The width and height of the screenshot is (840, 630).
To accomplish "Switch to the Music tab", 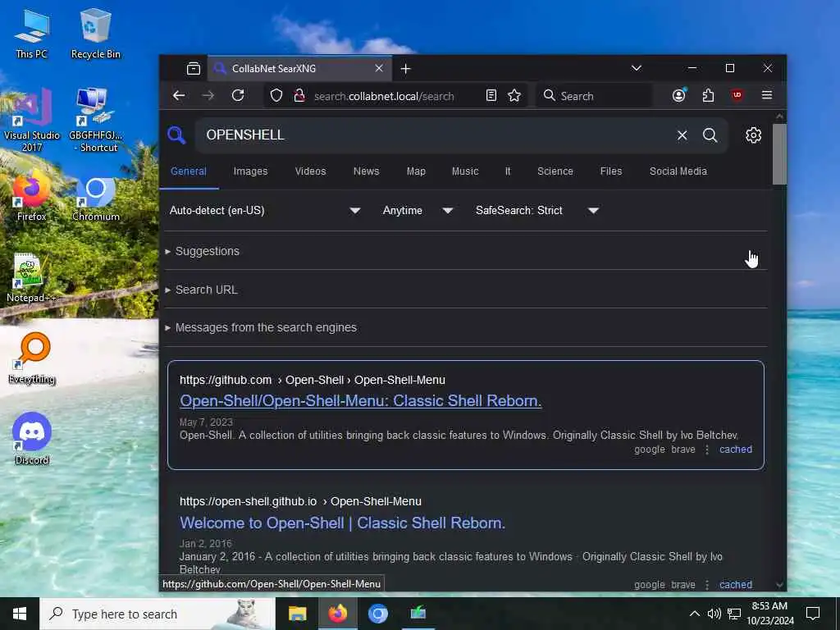I will 465,171.
